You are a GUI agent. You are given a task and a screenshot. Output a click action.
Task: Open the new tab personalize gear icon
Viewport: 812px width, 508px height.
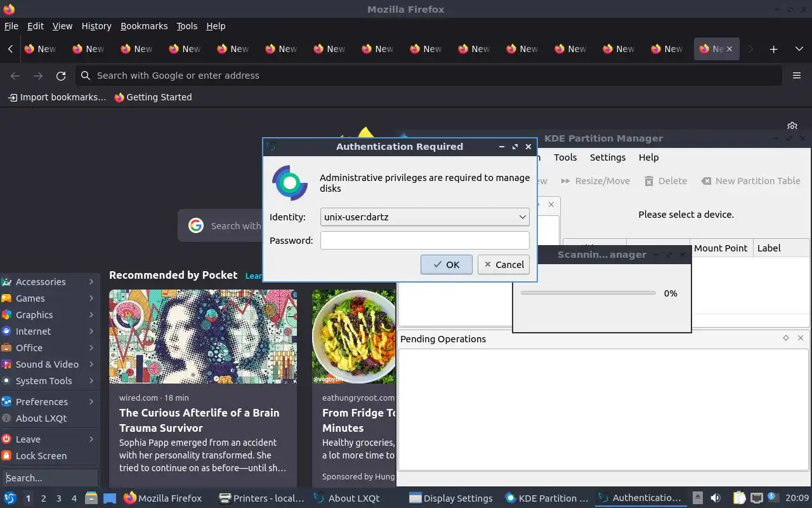coord(792,126)
